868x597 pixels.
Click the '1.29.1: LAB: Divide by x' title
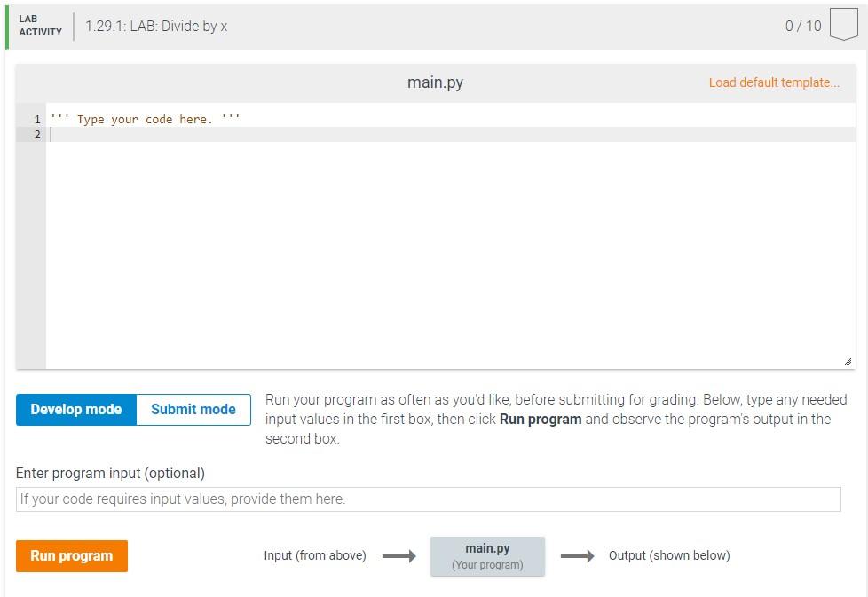156,26
